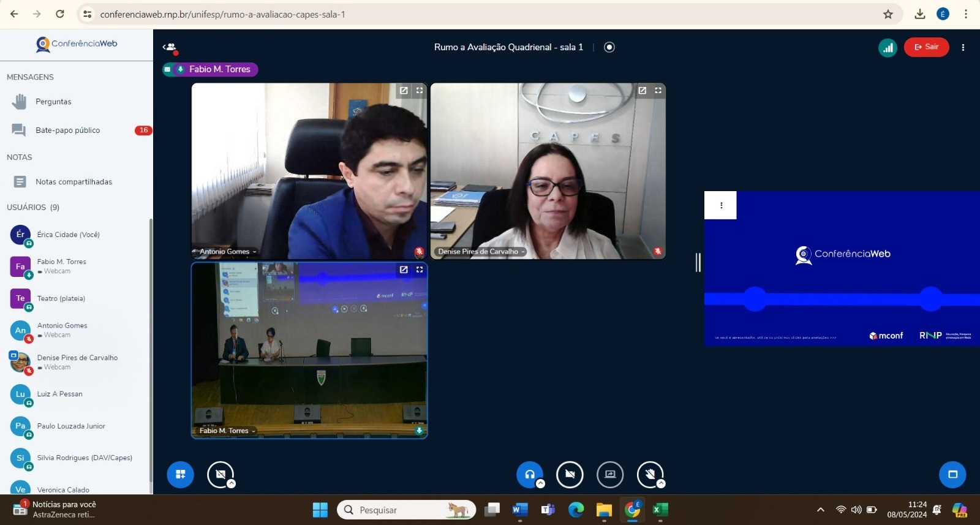Screen dimensions: 980x525
Task: Reload the browser page
Action: 60,14
